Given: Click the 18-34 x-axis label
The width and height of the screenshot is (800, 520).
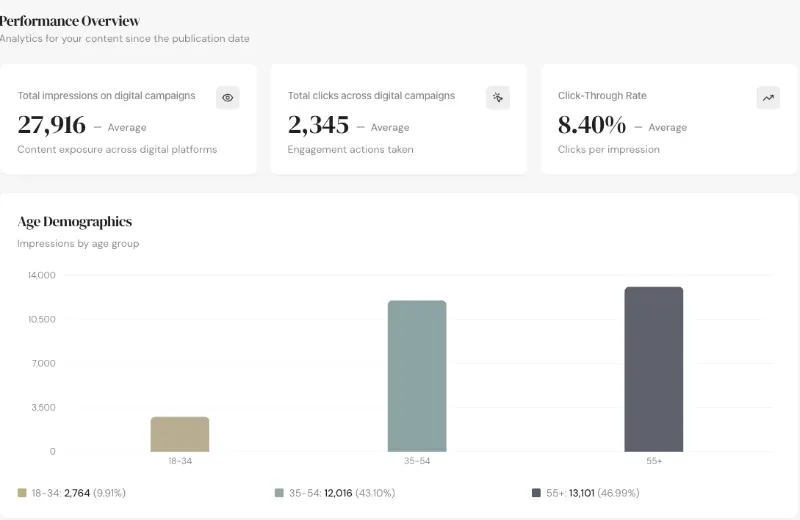Looking at the screenshot, I should pos(180,461).
